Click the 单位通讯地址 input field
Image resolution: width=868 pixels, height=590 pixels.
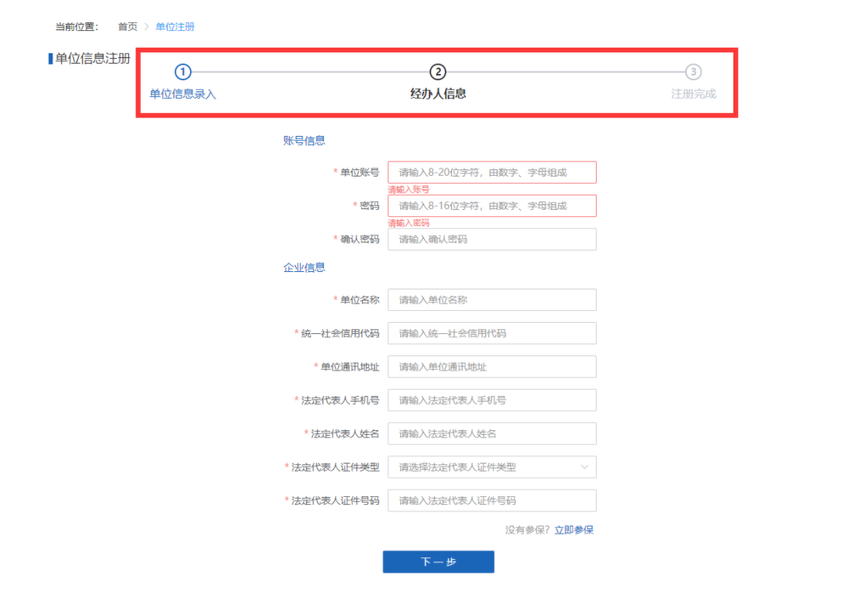[492, 367]
